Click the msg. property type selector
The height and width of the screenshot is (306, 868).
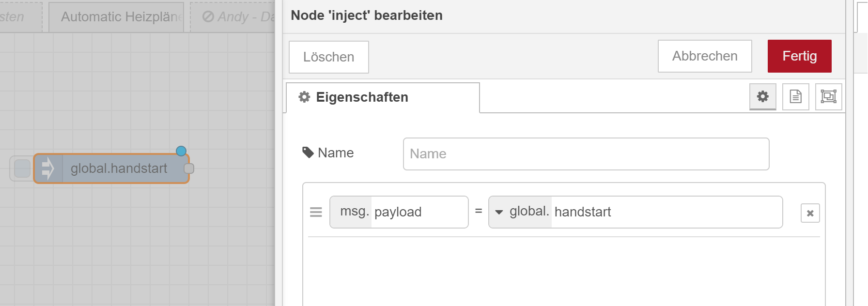[351, 212]
